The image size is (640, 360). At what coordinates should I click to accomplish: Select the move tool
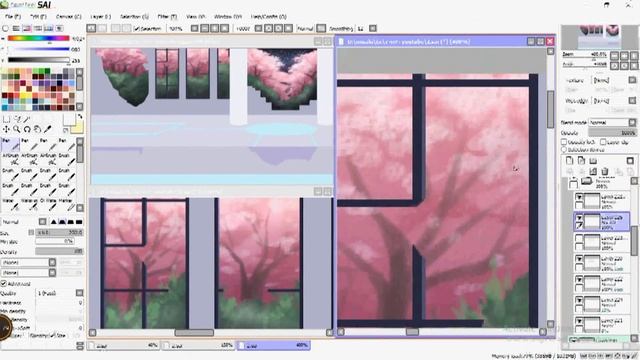click(x=7, y=129)
